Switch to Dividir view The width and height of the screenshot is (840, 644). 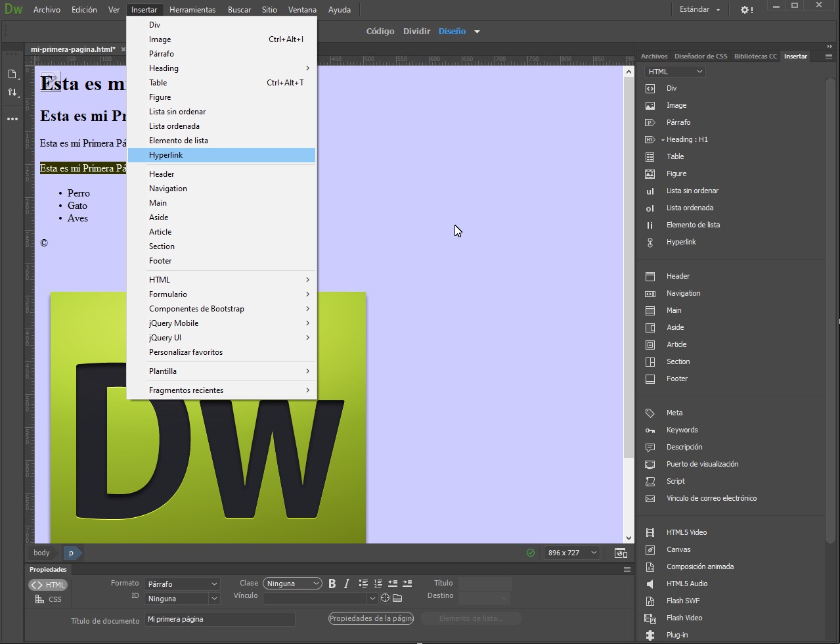pyautogui.click(x=416, y=31)
